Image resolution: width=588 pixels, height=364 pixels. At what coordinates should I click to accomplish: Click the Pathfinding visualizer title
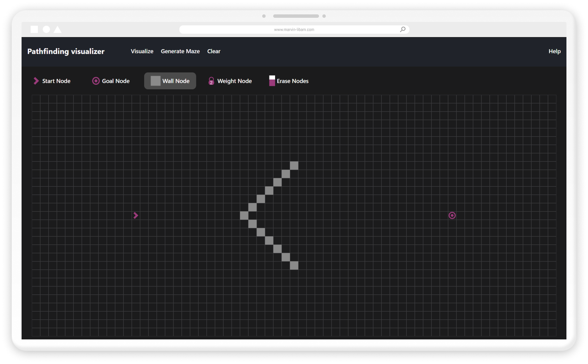pyautogui.click(x=66, y=51)
